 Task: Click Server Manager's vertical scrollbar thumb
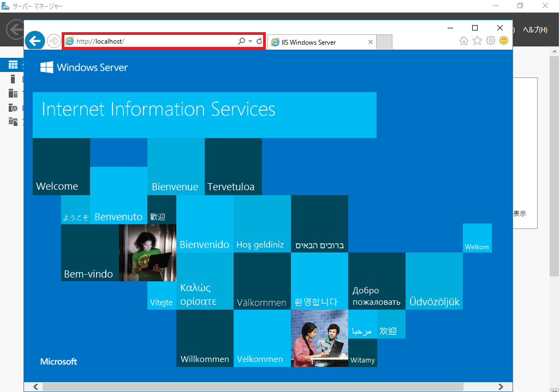(x=555, y=166)
